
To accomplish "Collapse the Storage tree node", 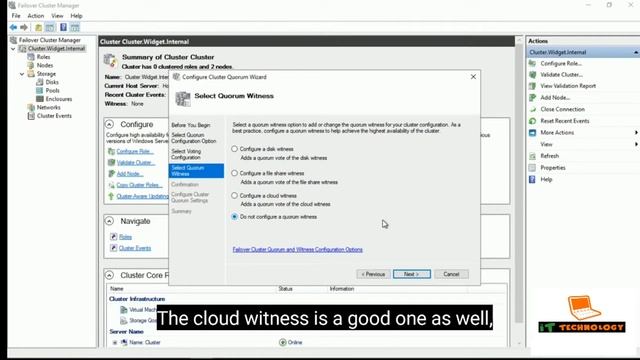I will (22, 74).
